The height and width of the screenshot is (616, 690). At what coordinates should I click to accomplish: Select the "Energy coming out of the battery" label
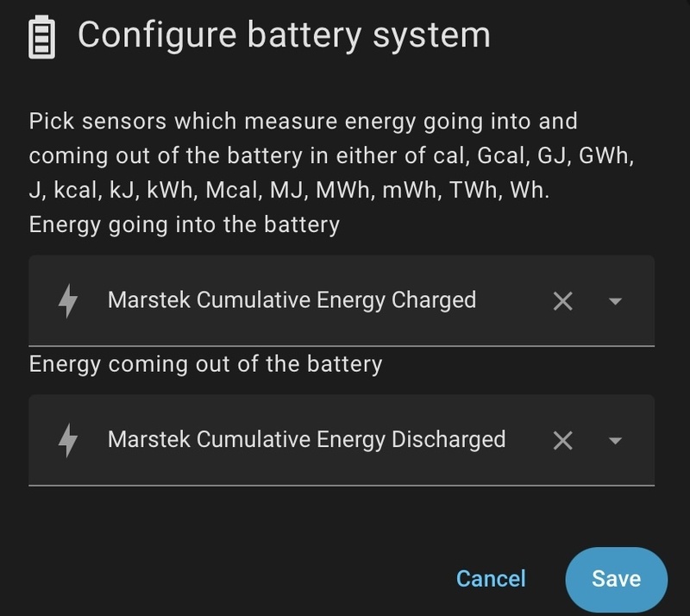[x=205, y=363]
